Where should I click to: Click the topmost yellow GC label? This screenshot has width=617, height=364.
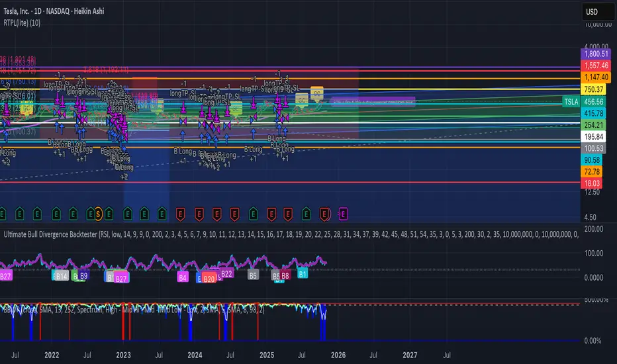point(316,93)
